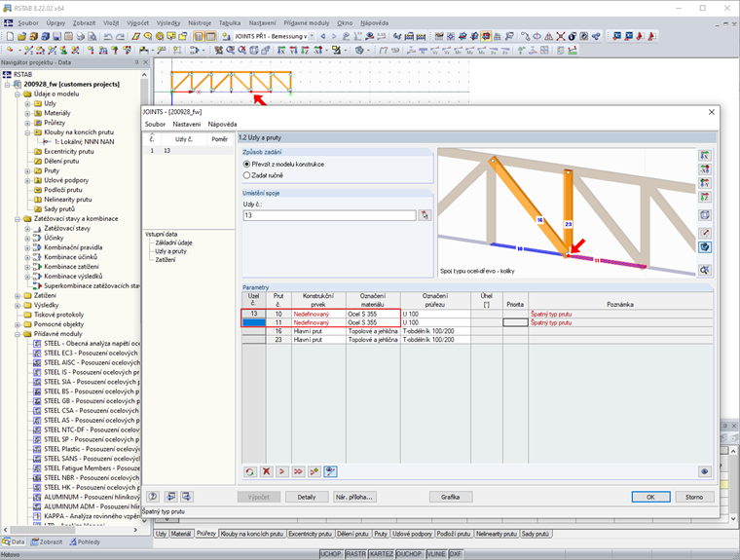Click the next-table arrow icon beside help
The width and height of the screenshot is (740, 560).
(x=186, y=497)
